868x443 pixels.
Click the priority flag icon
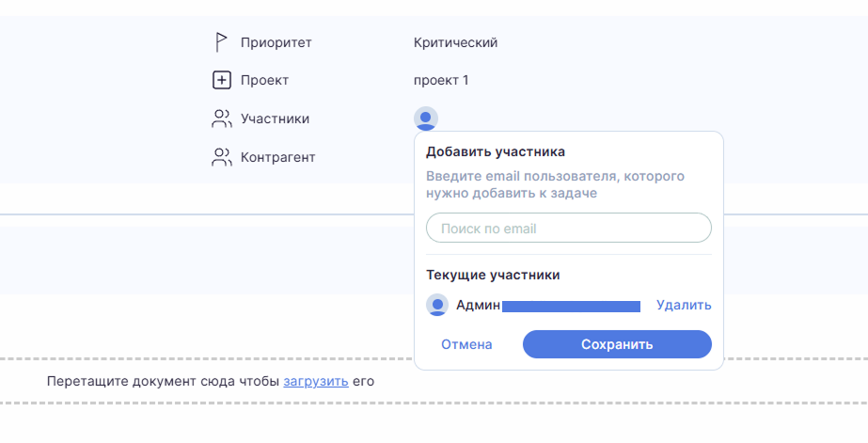click(x=221, y=42)
